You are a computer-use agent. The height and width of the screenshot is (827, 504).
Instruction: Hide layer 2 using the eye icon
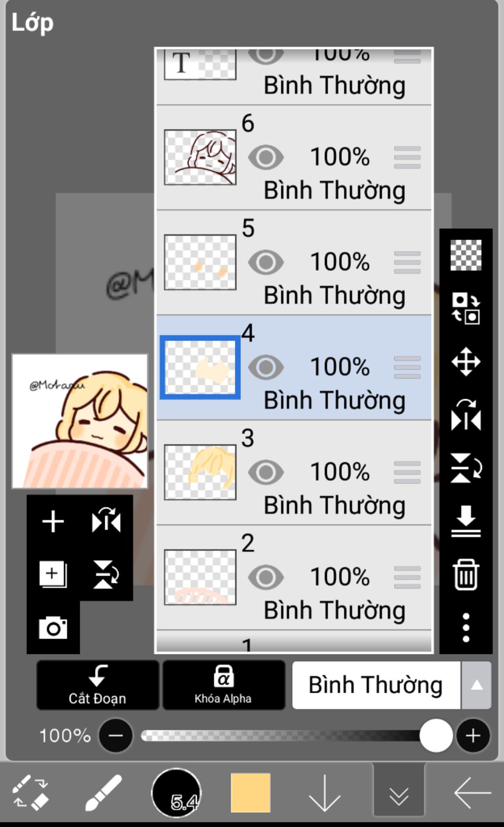(x=266, y=577)
